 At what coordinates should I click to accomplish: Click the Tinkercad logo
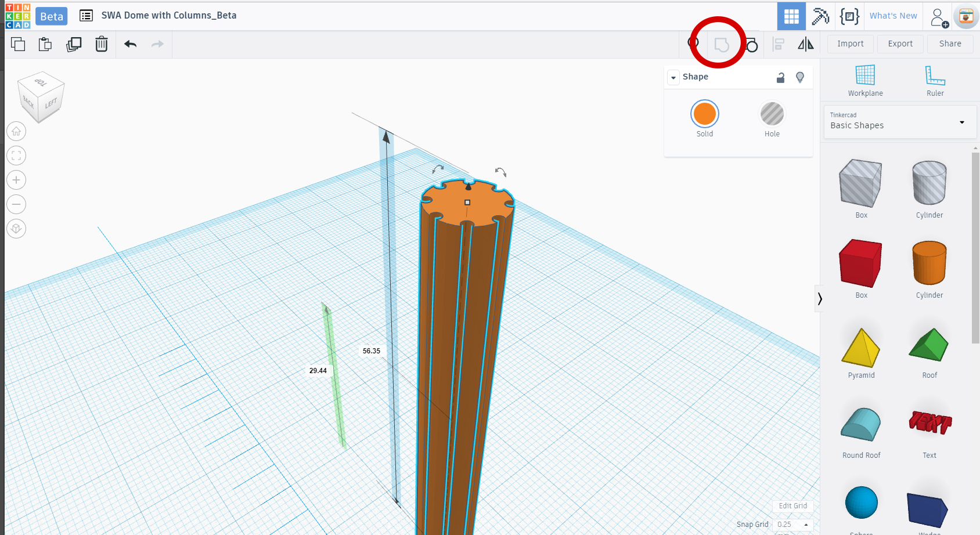(18, 16)
